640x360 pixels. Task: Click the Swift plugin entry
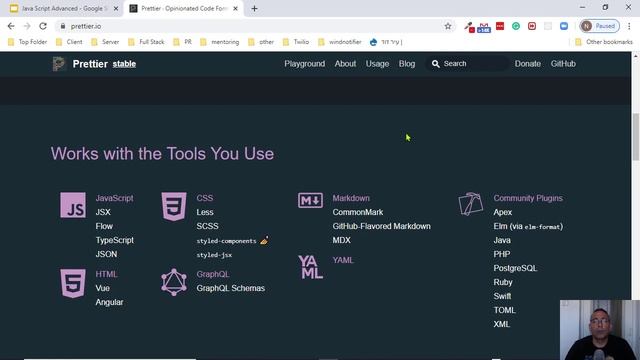pyautogui.click(x=502, y=296)
